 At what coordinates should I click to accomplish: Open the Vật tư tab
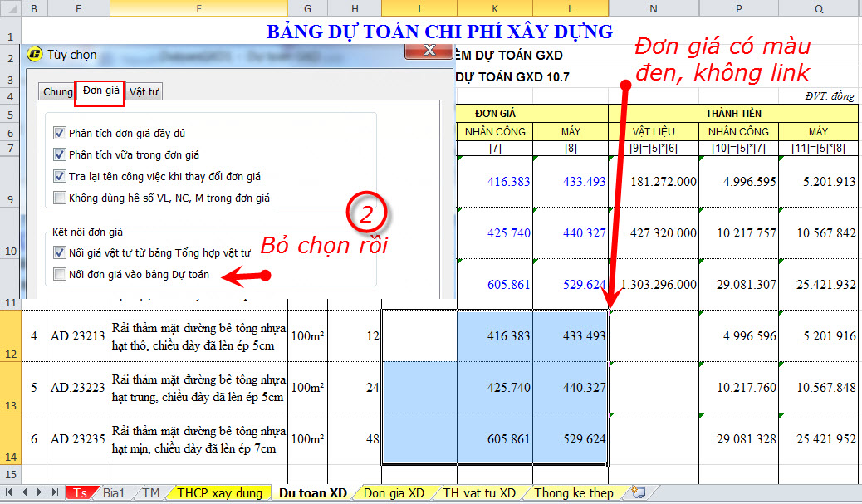tap(144, 92)
